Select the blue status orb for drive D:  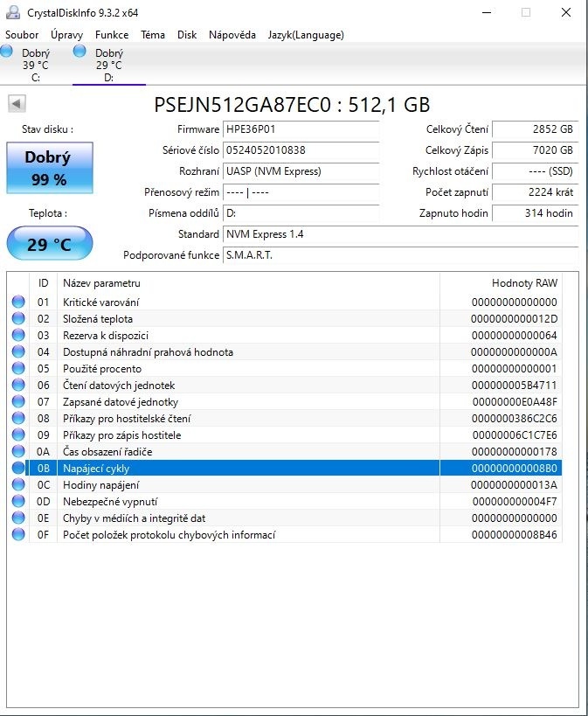(80, 51)
